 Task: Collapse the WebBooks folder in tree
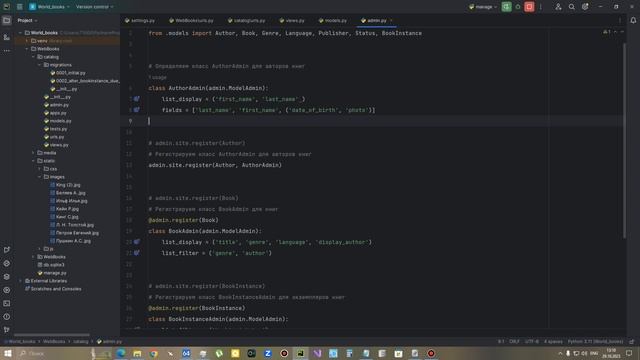27,49
